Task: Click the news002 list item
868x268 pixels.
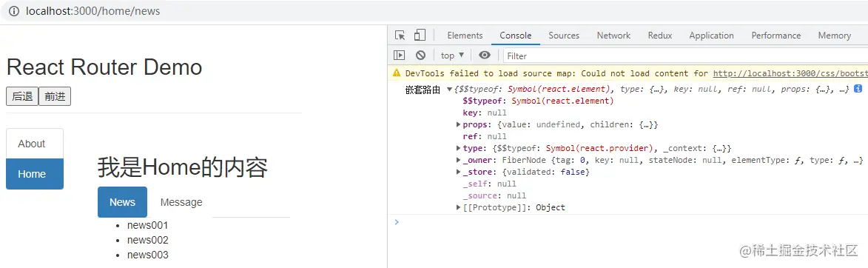Action: tap(147, 240)
